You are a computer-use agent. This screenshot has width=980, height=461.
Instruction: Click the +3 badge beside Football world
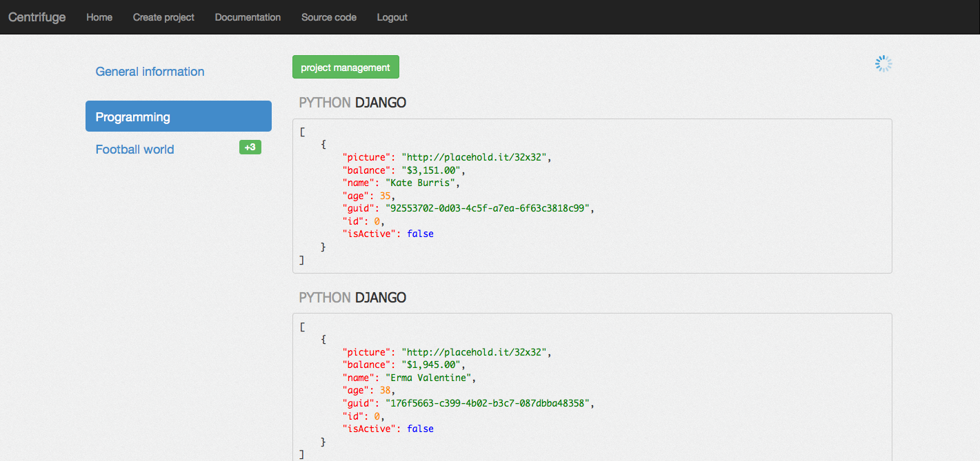click(250, 147)
